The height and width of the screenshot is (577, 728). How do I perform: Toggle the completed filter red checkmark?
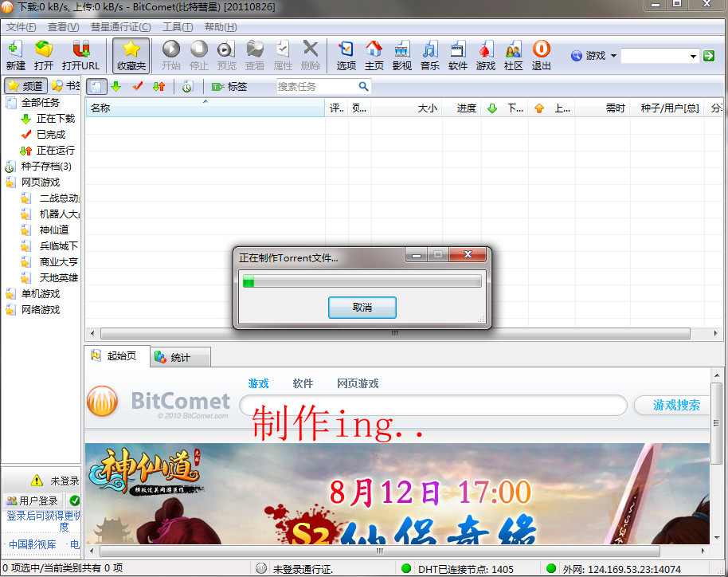coord(138,86)
